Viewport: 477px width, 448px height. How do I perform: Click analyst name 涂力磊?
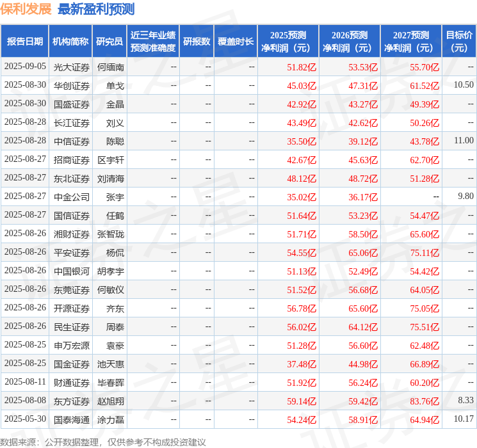111,420
